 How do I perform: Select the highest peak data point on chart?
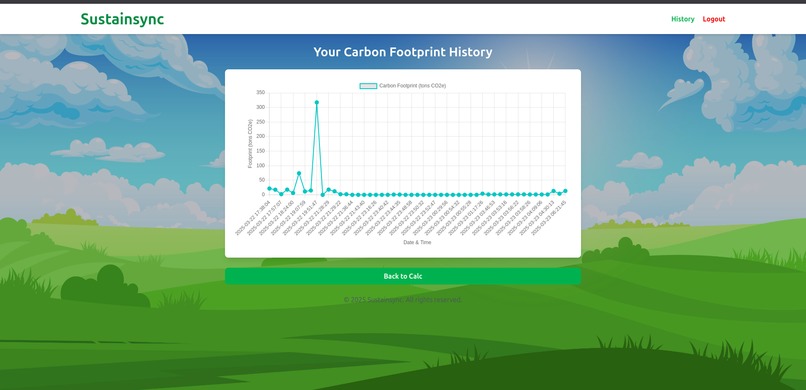(317, 102)
